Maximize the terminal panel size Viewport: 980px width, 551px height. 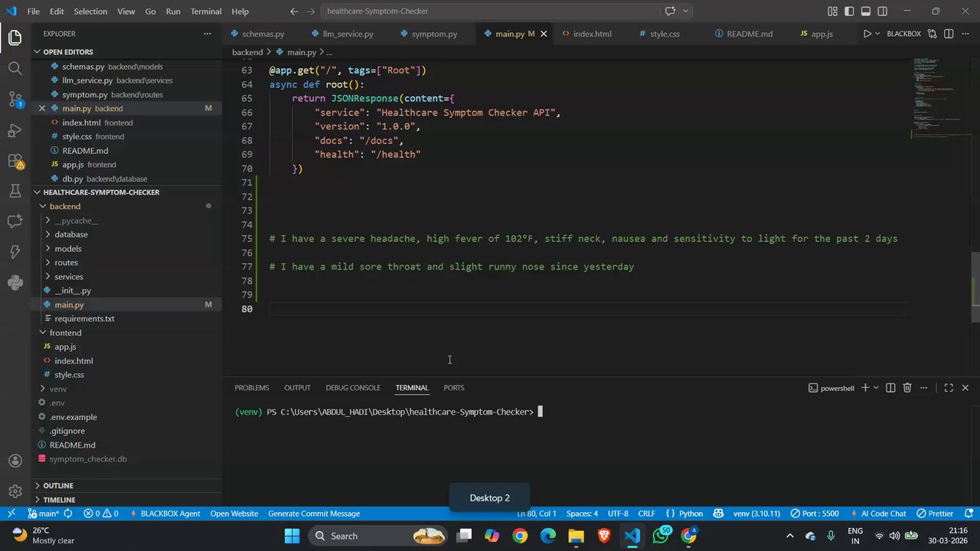[948, 388]
